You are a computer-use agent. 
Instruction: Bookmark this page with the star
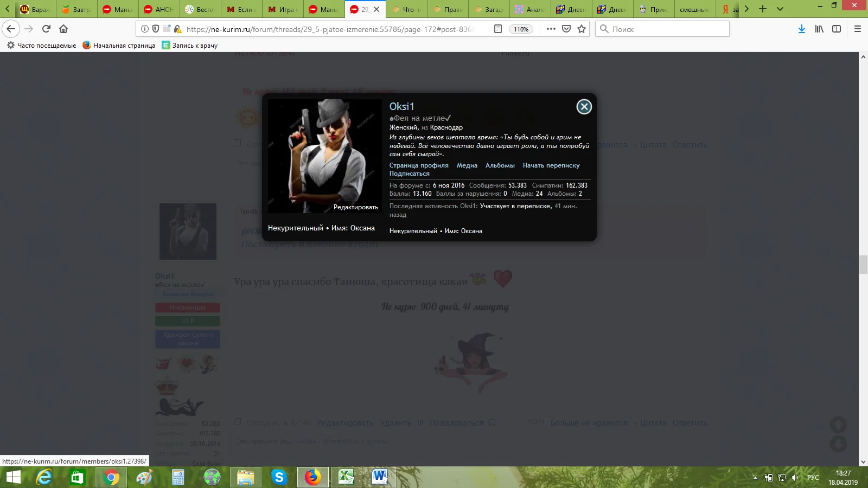582,29
